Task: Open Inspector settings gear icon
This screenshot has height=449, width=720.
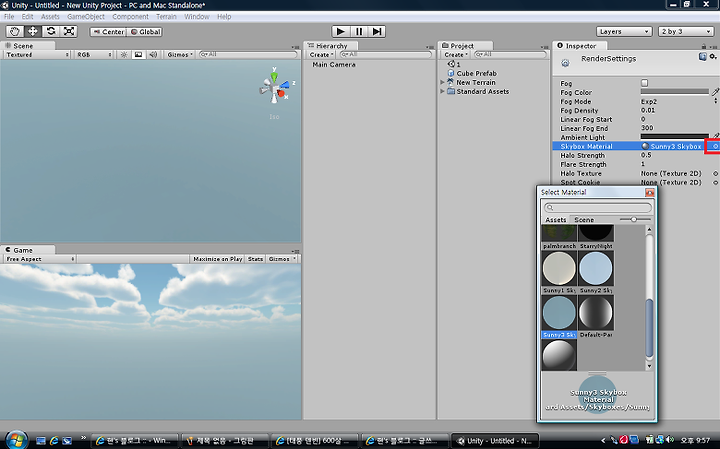Action: tap(713, 56)
